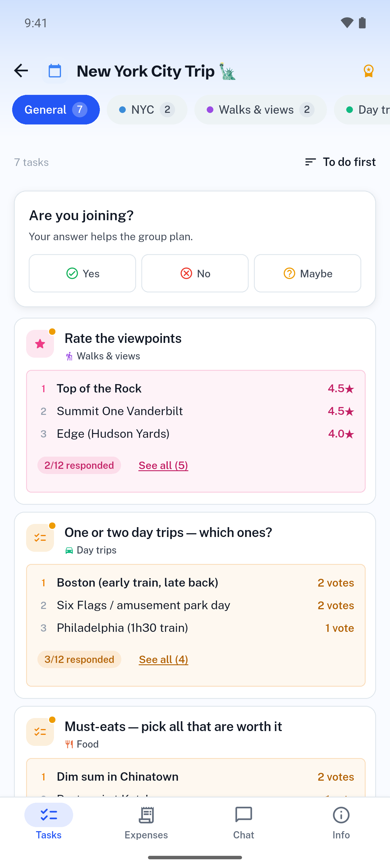Image resolution: width=390 pixels, height=868 pixels.
Task: Expand See all (4) day trips
Action: coord(163,659)
